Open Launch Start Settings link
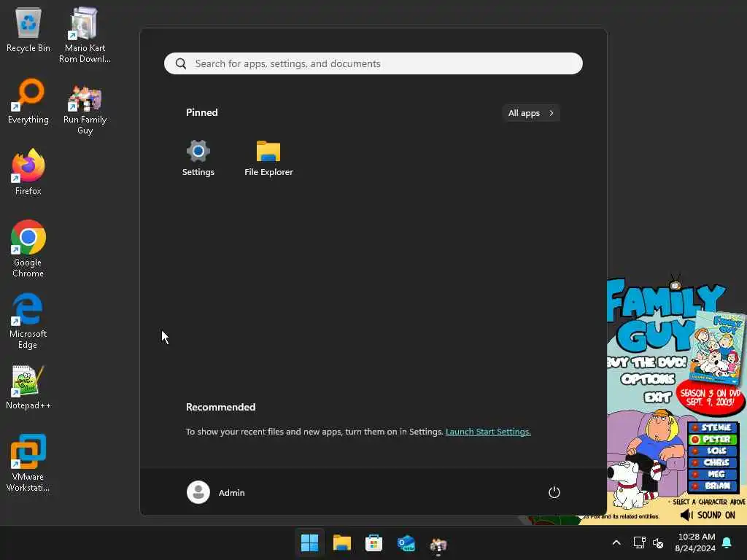 [488, 432]
